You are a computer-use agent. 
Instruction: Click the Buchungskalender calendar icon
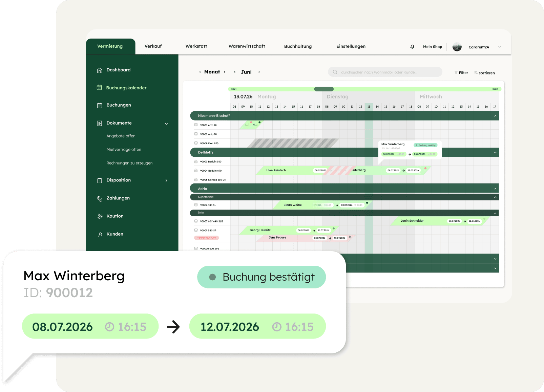click(x=99, y=88)
